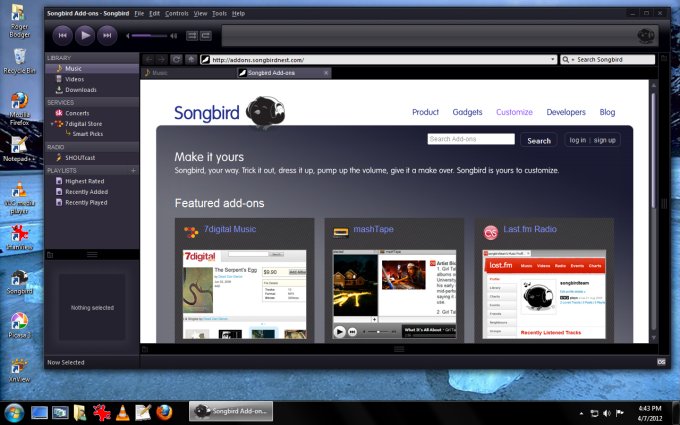This screenshot has width=680, height=425.
Task: Close the Songbird Add-ons tab
Action: [326, 73]
